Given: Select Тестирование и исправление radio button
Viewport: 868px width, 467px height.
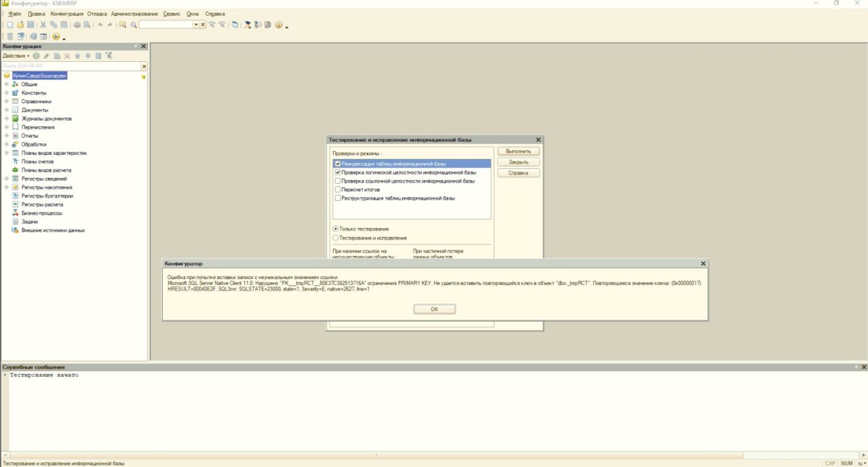Looking at the screenshot, I should click(335, 238).
